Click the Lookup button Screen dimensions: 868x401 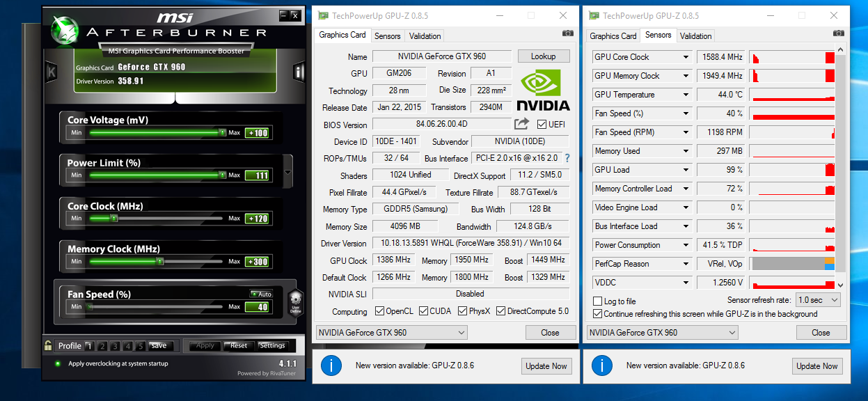tap(543, 56)
